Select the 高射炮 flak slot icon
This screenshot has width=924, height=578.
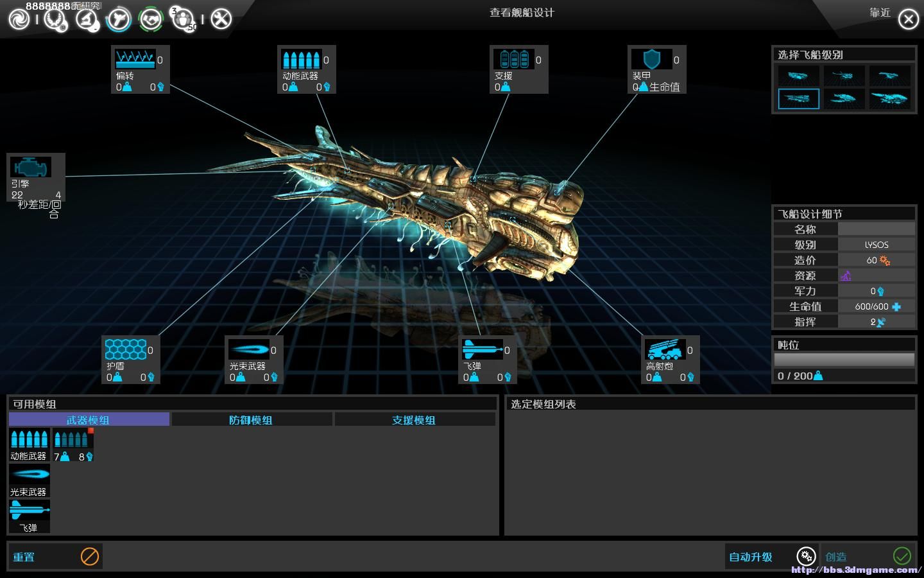pos(665,349)
